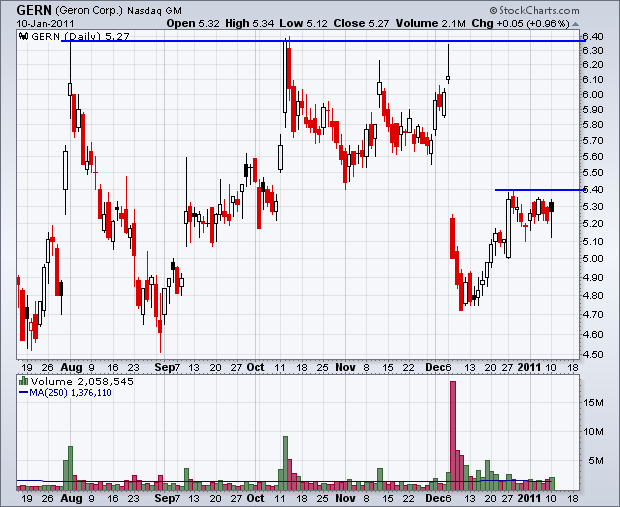Image resolution: width=620 pixels, height=507 pixels.
Task: Click the 10M volume axis label
Action: coord(593,431)
